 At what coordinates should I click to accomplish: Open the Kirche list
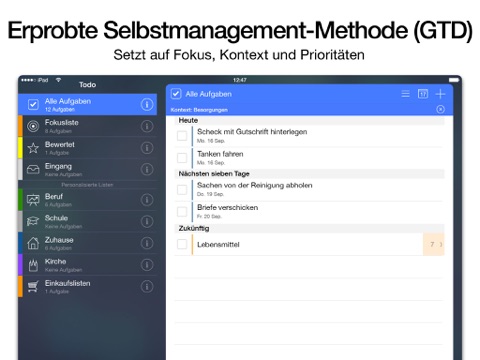click(87, 265)
